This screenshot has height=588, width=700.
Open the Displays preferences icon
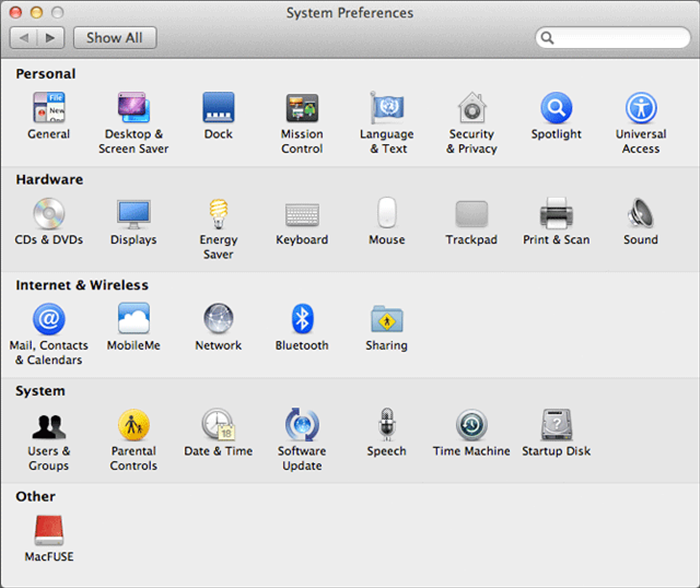pos(133,214)
